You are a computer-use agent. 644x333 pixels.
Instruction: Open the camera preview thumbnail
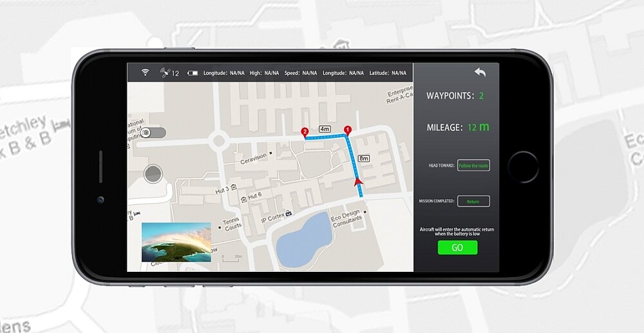[176, 242]
